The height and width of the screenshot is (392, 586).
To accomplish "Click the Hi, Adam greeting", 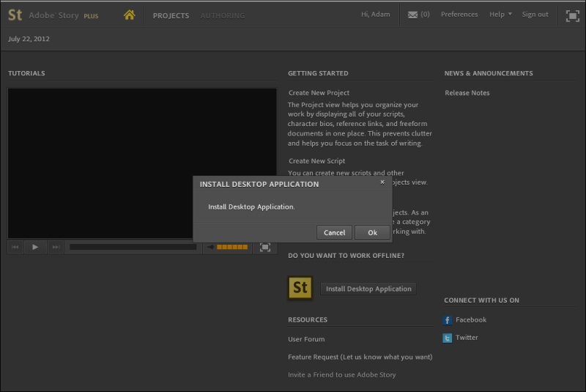I will tap(375, 14).
